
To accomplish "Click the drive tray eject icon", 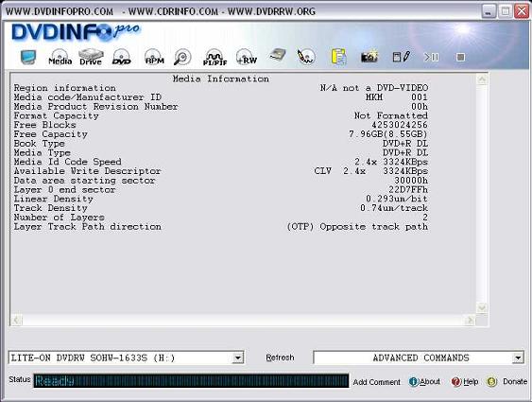I will pos(278,56).
